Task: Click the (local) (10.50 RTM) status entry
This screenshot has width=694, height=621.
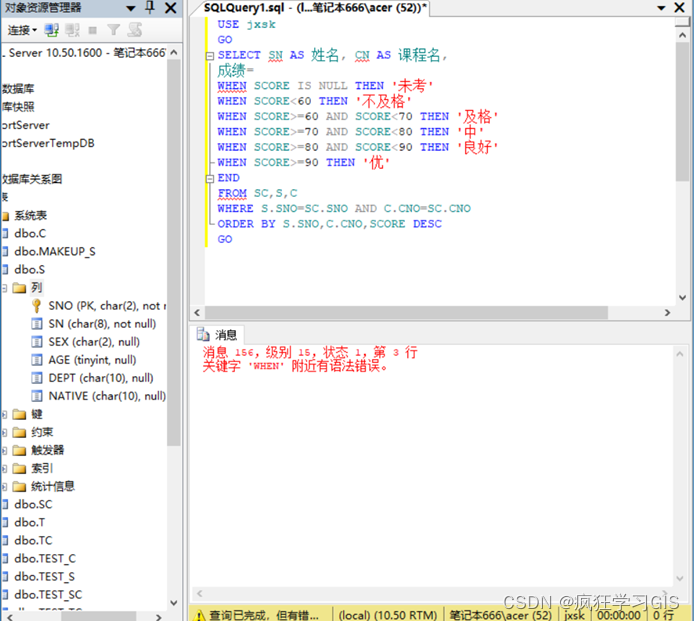Action: [x=388, y=615]
